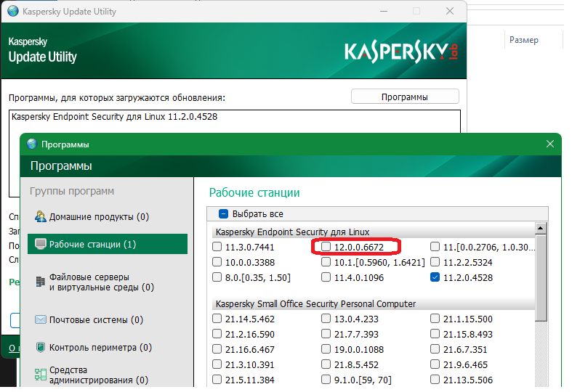Check version 19.0.0.1088

click(326, 349)
